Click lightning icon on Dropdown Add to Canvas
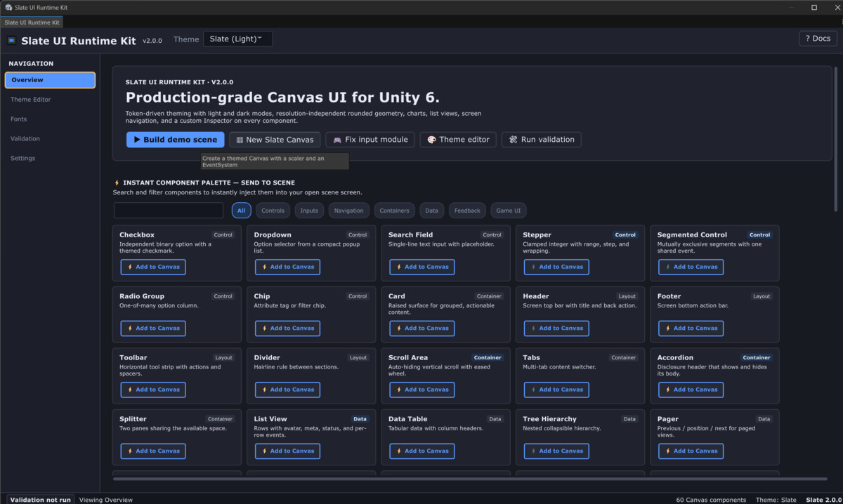Image resolution: width=843 pixels, height=504 pixels. pyautogui.click(x=264, y=267)
